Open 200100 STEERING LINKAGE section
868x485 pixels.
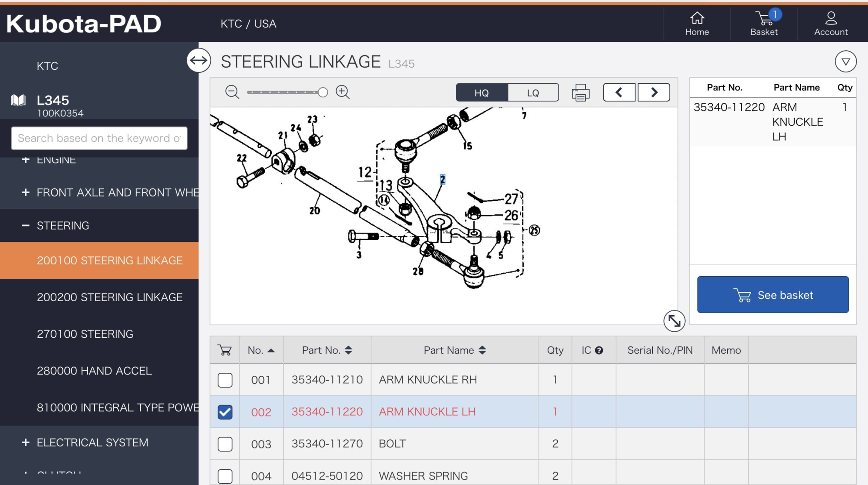coord(99,260)
